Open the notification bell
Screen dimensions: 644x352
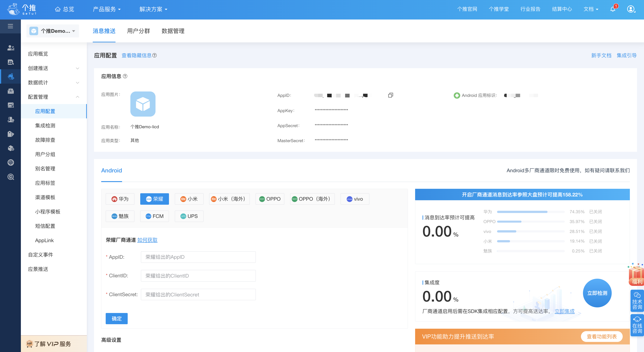coord(613,9)
